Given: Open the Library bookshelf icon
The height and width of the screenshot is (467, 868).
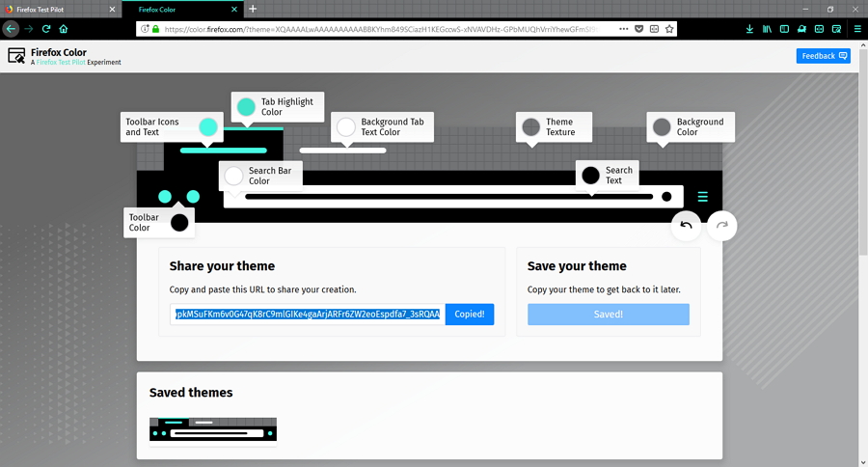Looking at the screenshot, I should tap(767, 29).
